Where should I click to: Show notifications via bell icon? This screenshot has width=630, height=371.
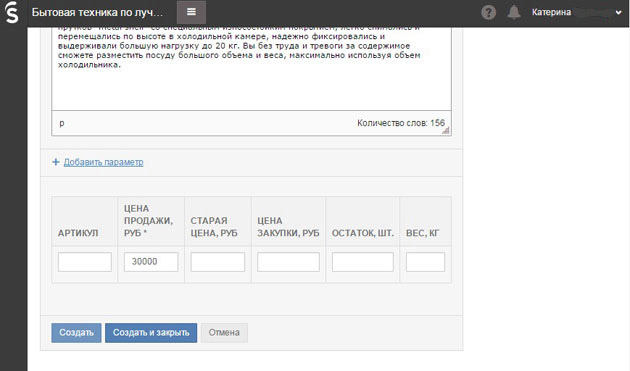click(513, 12)
